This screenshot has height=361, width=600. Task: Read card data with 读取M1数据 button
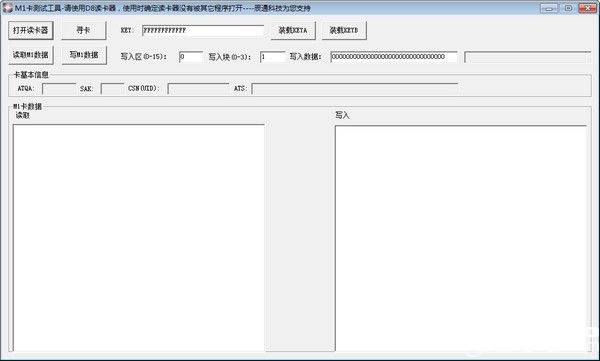(31, 55)
